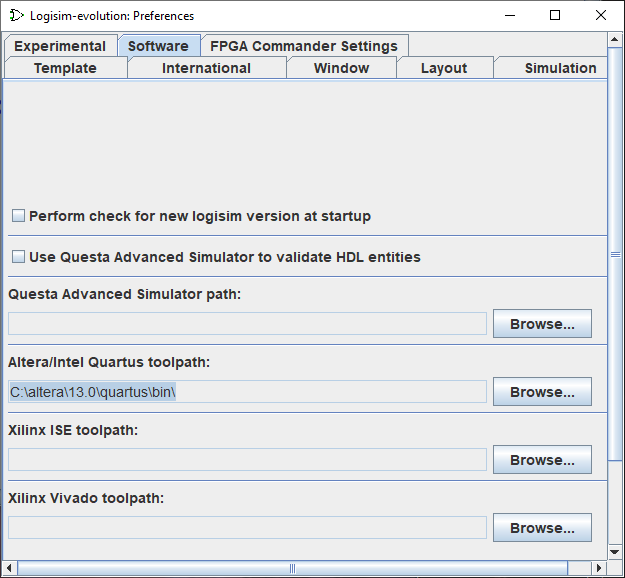Toggle Use Questa Advanced Simulator checkbox
The image size is (625, 578).
click(x=18, y=257)
